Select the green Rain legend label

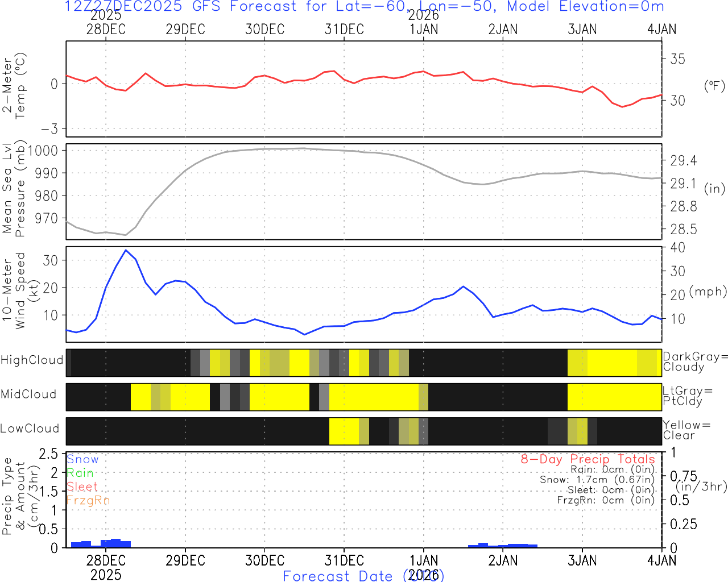pyautogui.click(x=80, y=473)
